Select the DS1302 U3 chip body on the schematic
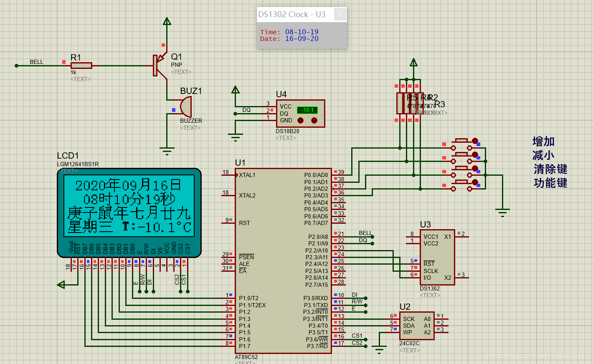Image resolution: width=593 pixels, height=364 pixels. (x=437, y=257)
